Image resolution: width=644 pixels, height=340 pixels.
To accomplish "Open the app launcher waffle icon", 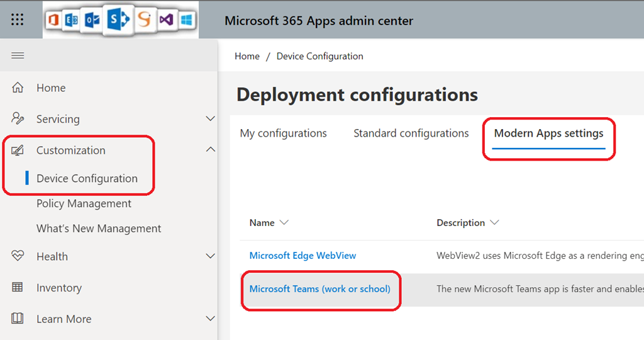I will point(18,20).
